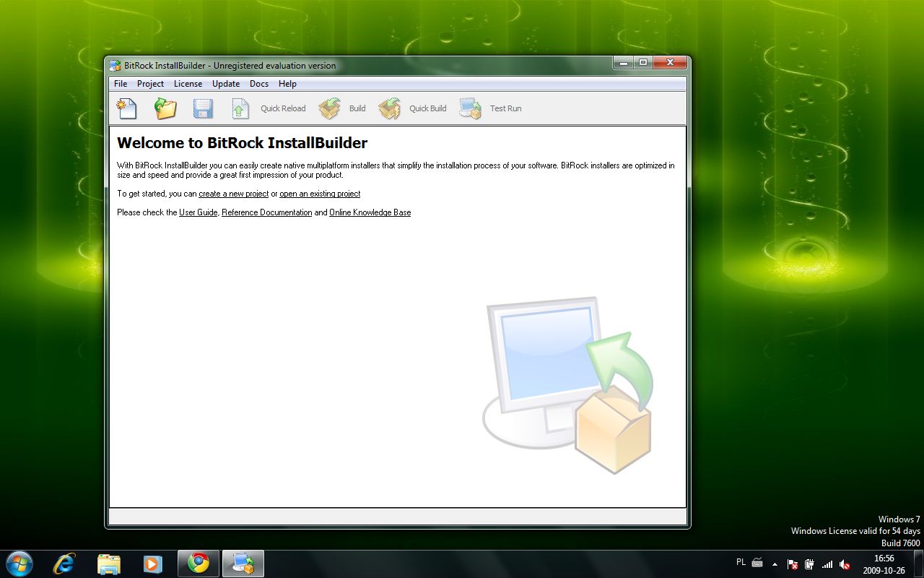Open the License menu
This screenshot has height=578, width=924.
pos(188,84)
